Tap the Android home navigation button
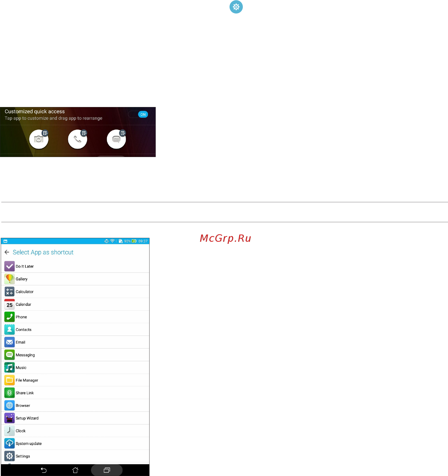Image resolution: width=448 pixels, height=476 pixels. (x=75, y=470)
